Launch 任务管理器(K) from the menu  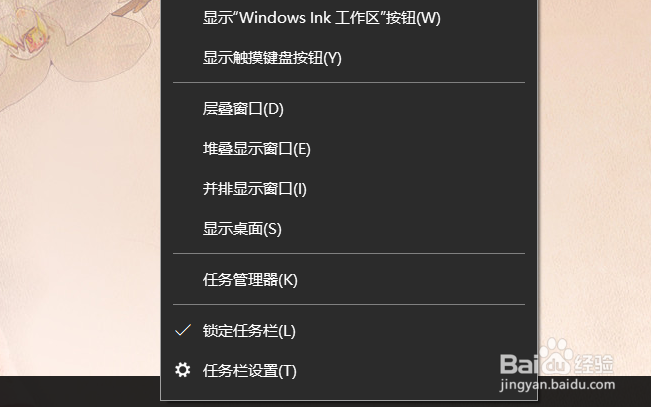point(349,280)
